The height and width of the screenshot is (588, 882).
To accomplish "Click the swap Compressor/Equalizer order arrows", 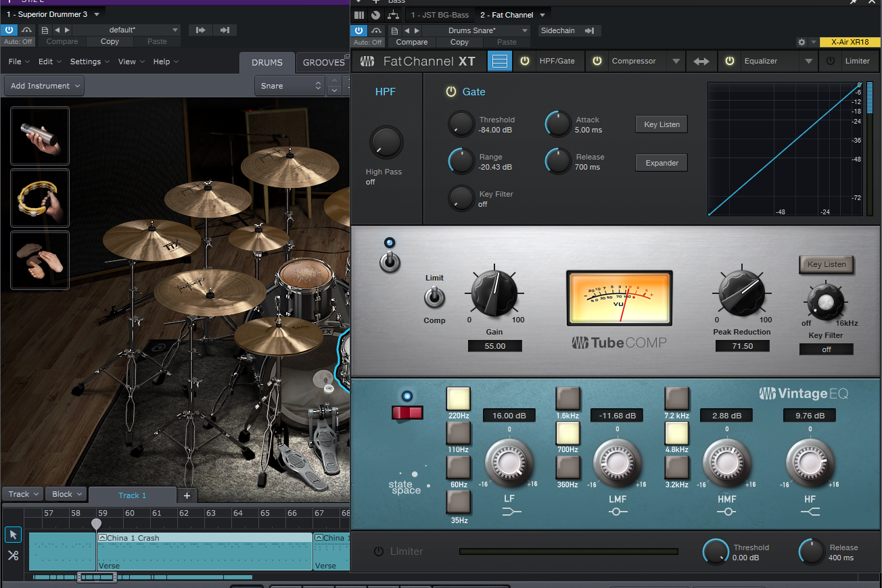I will 701,62.
